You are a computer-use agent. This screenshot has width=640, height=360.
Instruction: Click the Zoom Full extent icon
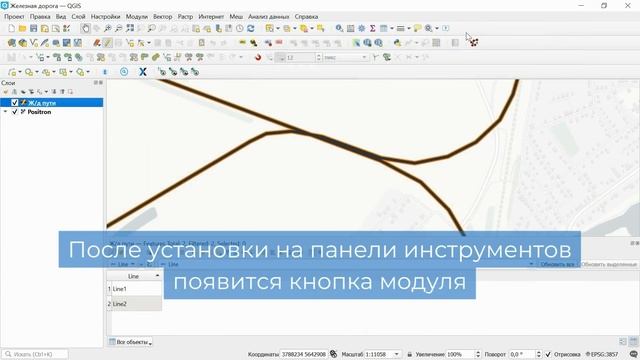click(130, 28)
